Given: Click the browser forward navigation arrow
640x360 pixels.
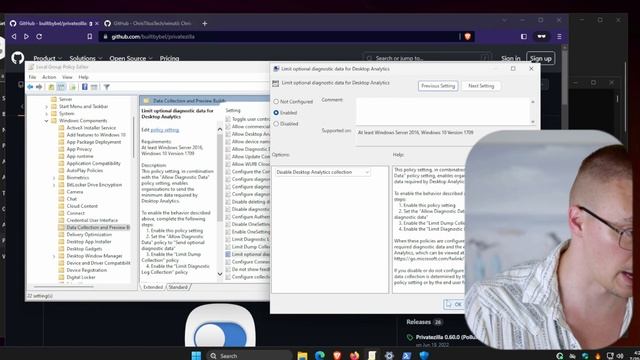Looking at the screenshot, I should click(27, 36).
